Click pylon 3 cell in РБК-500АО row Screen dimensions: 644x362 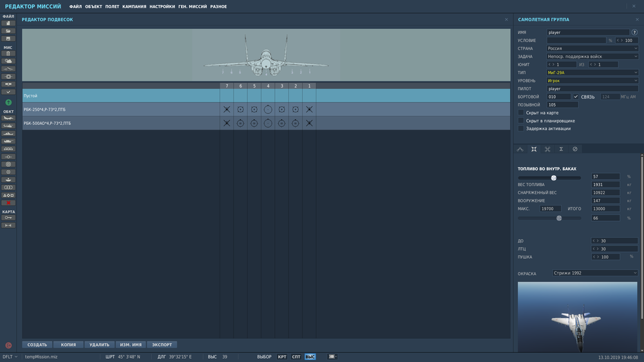282,123
